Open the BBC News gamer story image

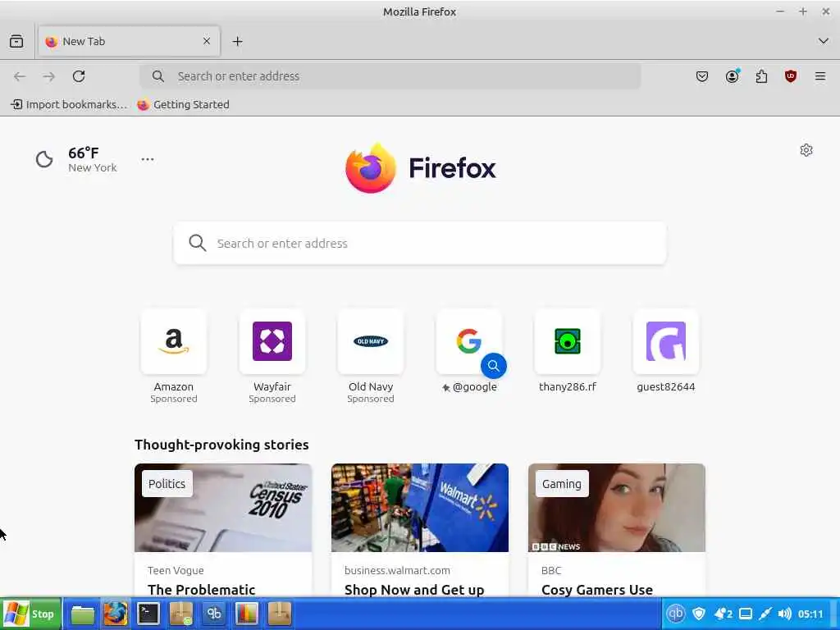(x=617, y=507)
